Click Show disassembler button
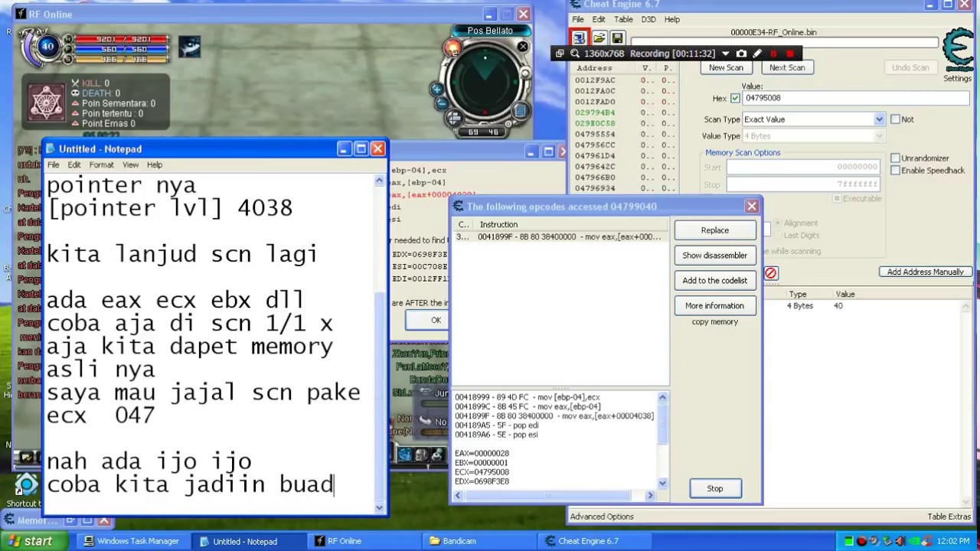 715,256
